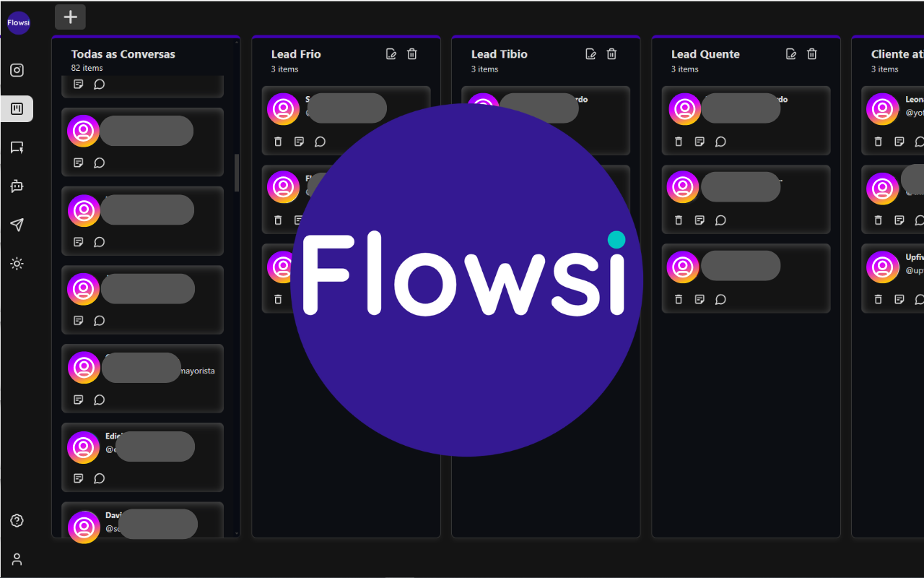924x578 pixels.
Task: Open the bot automation icon in the sidebar
Action: (17, 186)
